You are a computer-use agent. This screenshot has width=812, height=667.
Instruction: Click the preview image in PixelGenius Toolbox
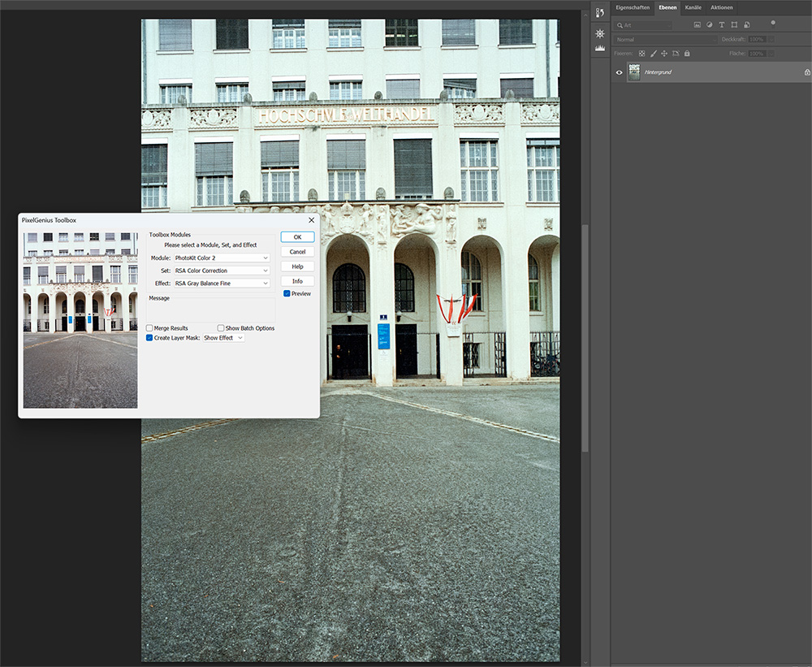[80, 320]
